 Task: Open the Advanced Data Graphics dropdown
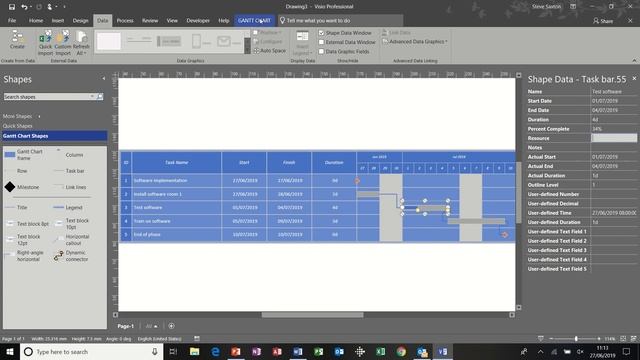coord(415,42)
